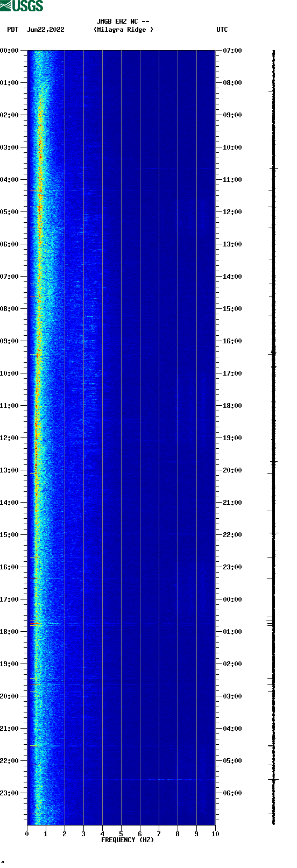Click the 16:00 UTC time label
The height and width of the screenshot is (868, 297).
(232, 341)
